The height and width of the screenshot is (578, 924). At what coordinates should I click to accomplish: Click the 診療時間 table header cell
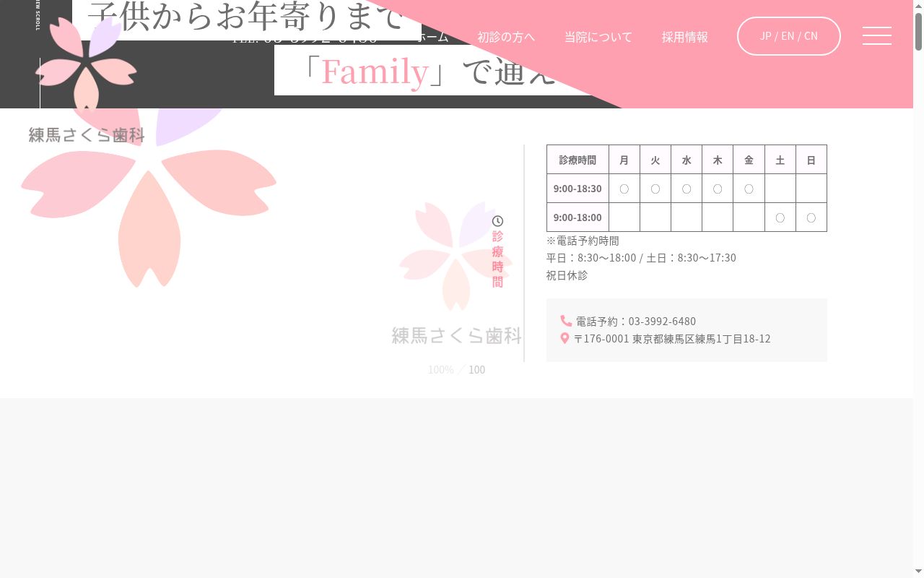[x=577, y=160]
